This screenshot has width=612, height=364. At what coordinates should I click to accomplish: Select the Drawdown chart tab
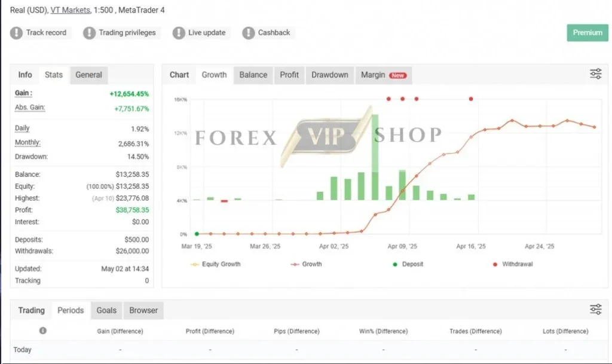coord(330,75)
